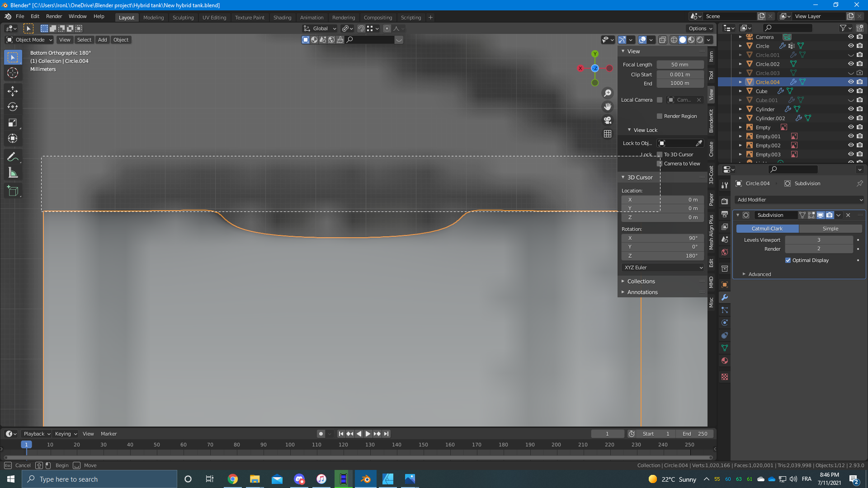868x488 pixels.
Task: Expand the Annotations panel
Action: [642, 292]
